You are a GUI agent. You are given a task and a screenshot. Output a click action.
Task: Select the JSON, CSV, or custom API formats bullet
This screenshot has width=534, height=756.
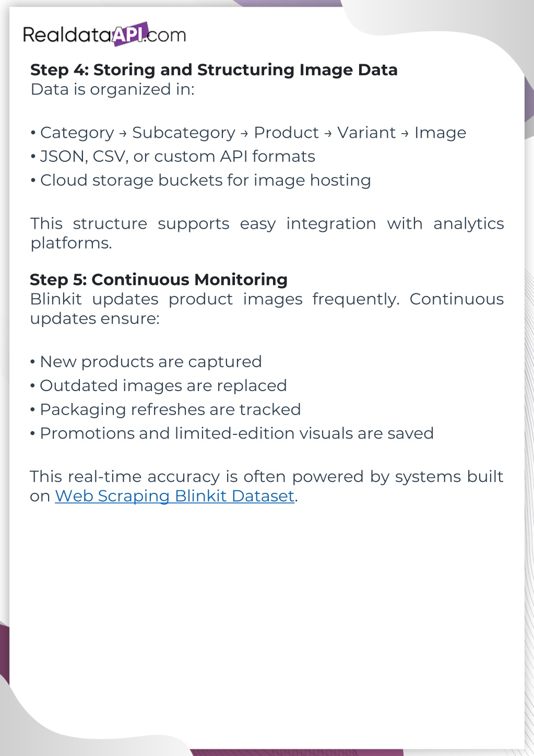tap(177, 157)
